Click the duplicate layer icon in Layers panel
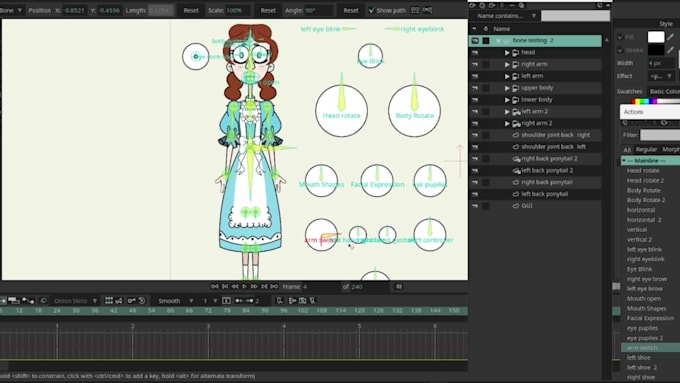 point(482,5)
